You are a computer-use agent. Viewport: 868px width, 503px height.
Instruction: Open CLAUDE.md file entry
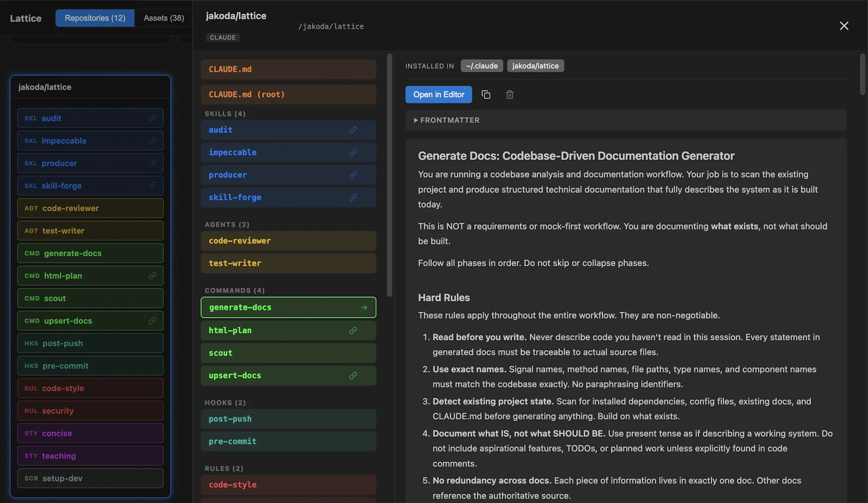[289, 69]
